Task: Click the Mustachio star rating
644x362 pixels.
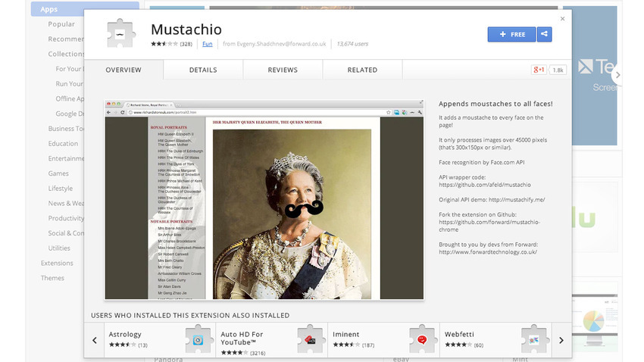Action: (x=164, y=44)
